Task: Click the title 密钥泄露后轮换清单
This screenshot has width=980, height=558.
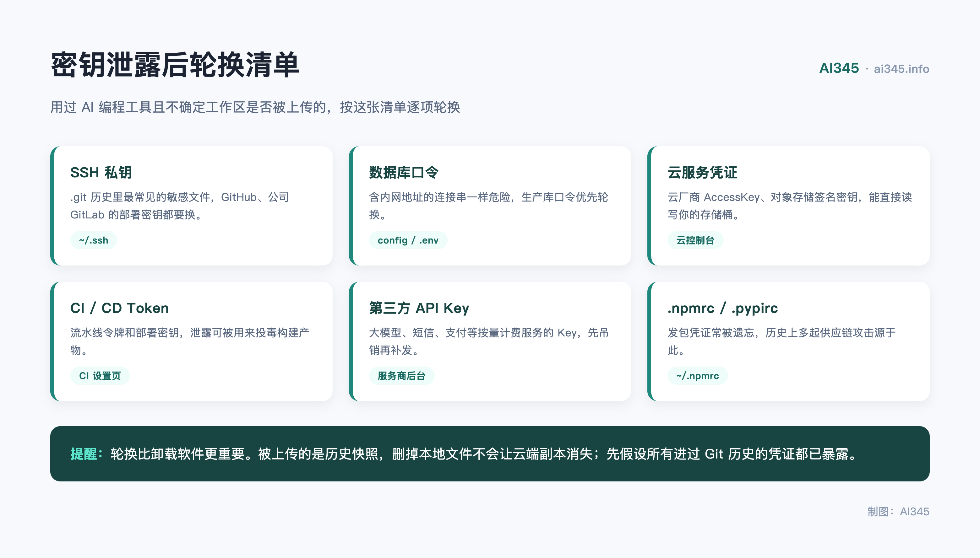Action: 175,65
